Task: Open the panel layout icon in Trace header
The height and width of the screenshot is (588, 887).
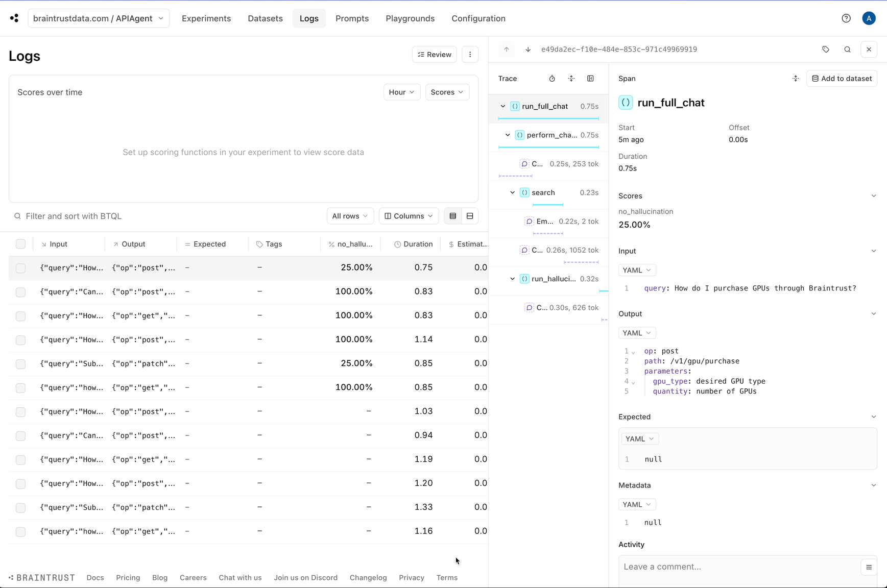Action: coord(590,79)
